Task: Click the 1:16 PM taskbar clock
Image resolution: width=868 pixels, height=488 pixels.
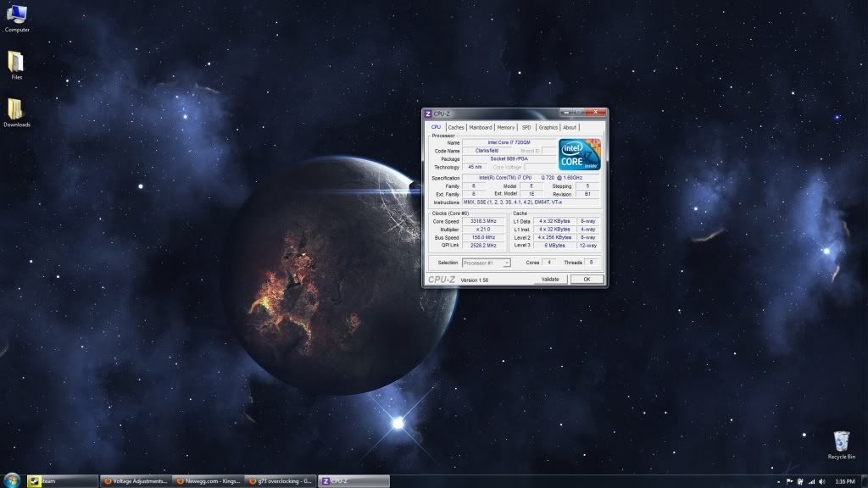Action: [x=844, y=482]
